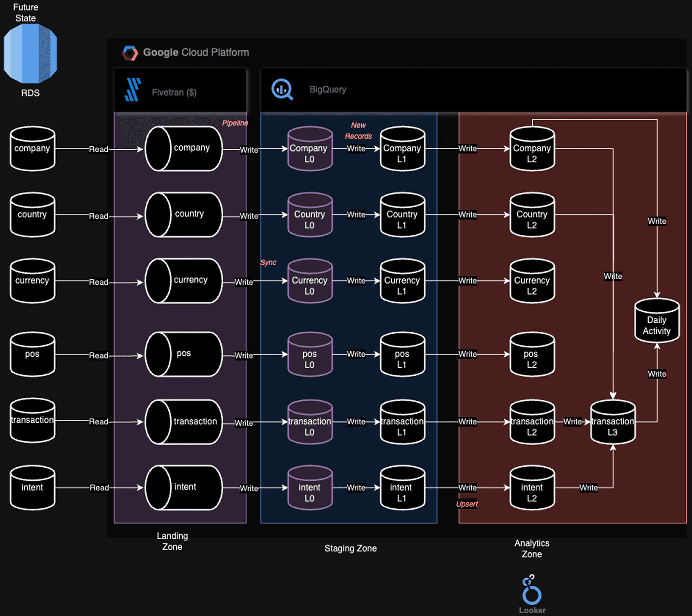Select the Sync annotation label
Image resolution: width=692 pixels, height=616 pixels.
tap(268, 262)
